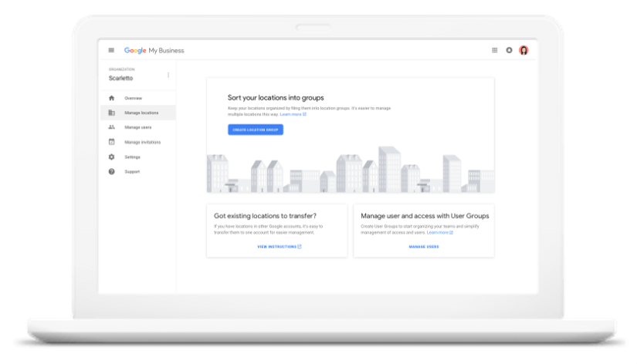Click the Manage users people icon
The width and height of the screenshot is (637, 364).
[111, 127]
